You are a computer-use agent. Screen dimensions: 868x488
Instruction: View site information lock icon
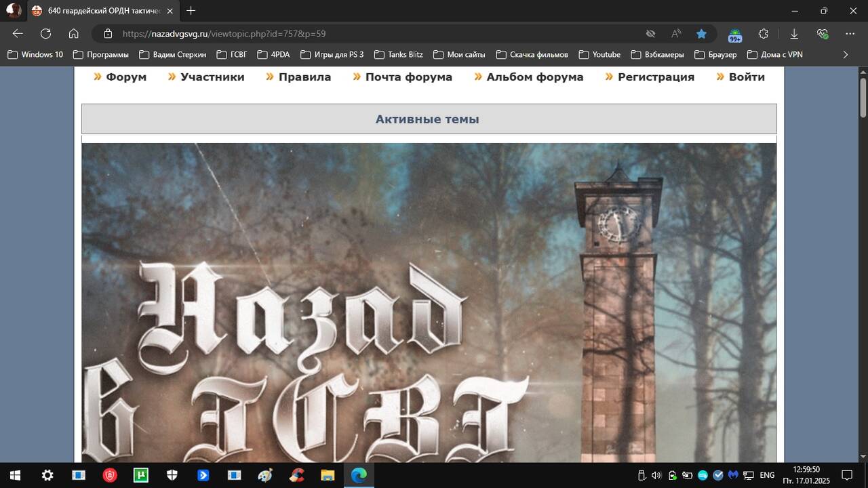(x=107, y=34)
